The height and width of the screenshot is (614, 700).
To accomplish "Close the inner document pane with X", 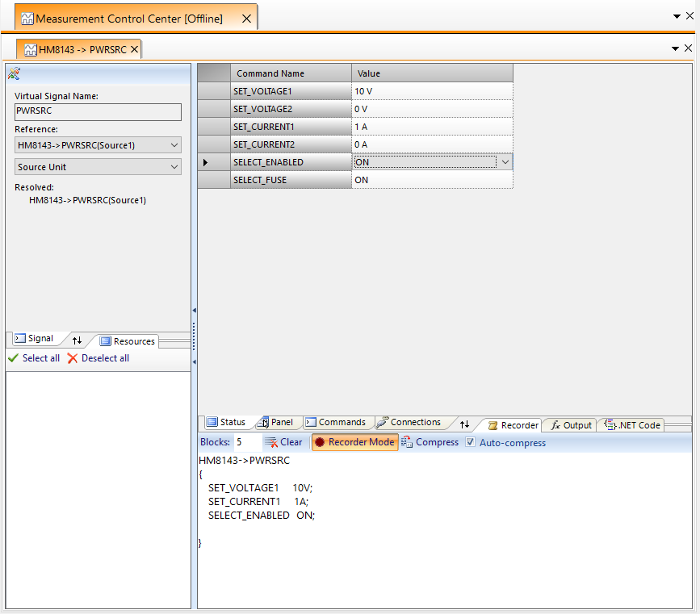I will pyautogui.click(x=689, y=48).
